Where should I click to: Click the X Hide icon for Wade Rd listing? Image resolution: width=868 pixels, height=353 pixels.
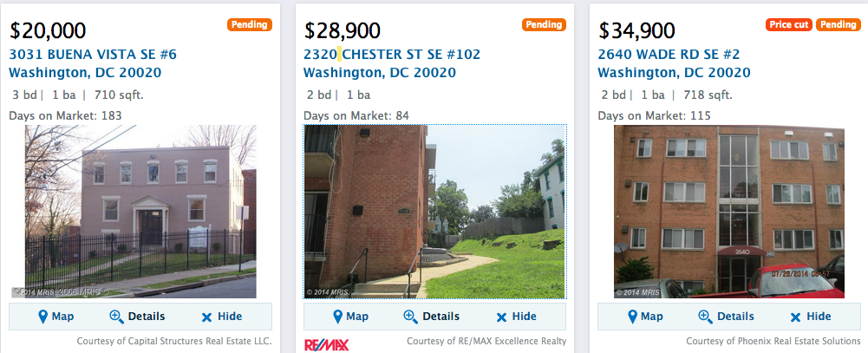point(796,317)
